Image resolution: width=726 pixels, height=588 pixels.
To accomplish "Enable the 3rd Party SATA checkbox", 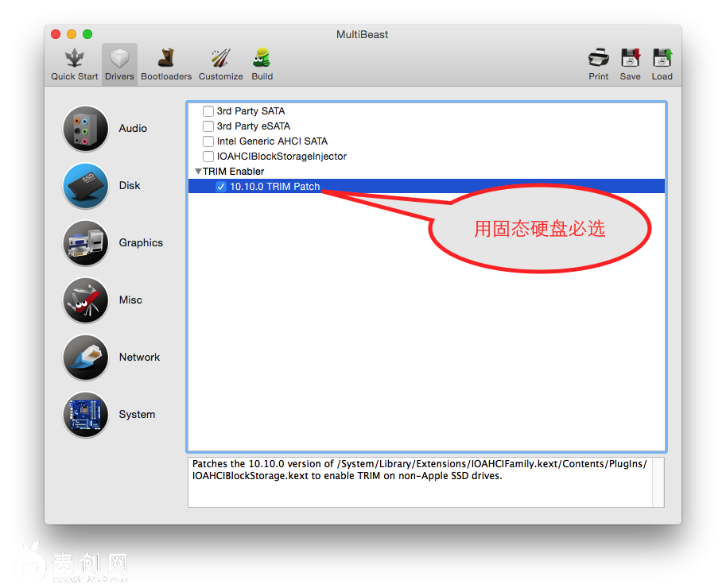I will tap(208, 111).
